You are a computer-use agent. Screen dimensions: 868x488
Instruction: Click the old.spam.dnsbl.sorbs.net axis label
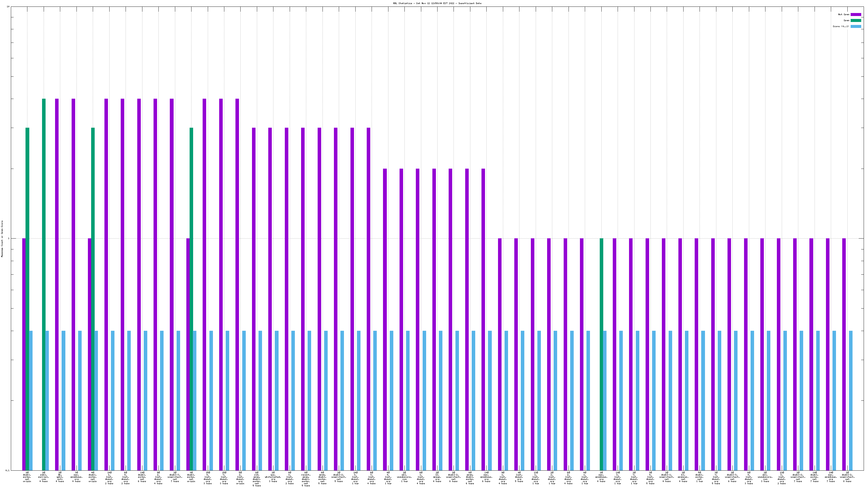pos(256,479)
